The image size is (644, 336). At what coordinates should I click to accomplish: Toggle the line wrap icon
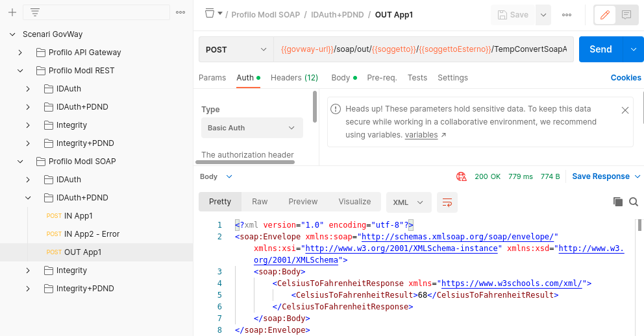(x=447, y=202)
